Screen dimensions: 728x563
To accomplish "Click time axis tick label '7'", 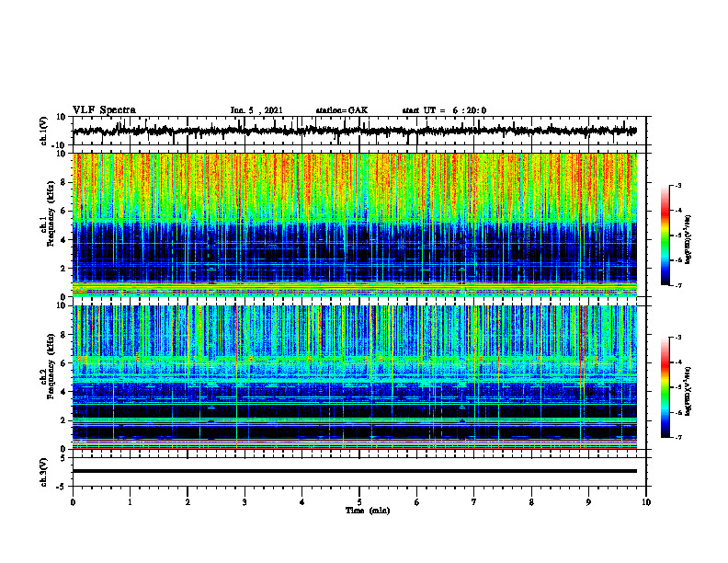I will pos(474,502).
